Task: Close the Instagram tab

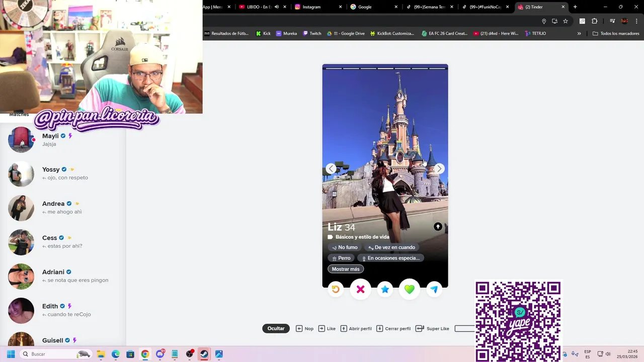Action: pyautogui.click(x=341, y=7)
